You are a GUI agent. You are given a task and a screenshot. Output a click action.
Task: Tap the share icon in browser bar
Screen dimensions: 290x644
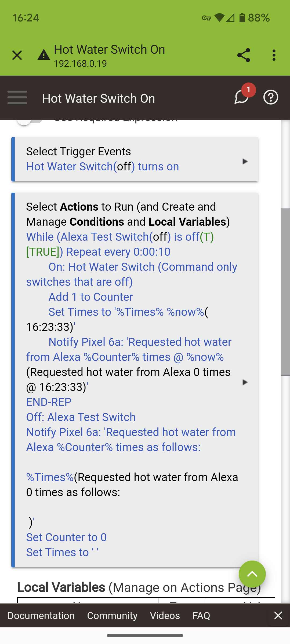point(244,55)
